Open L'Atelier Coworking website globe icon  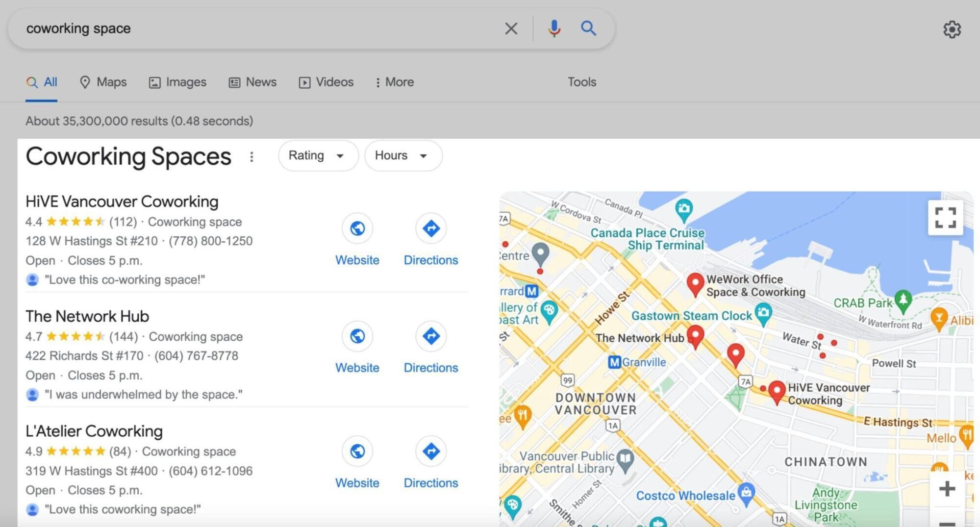(357, 451)
